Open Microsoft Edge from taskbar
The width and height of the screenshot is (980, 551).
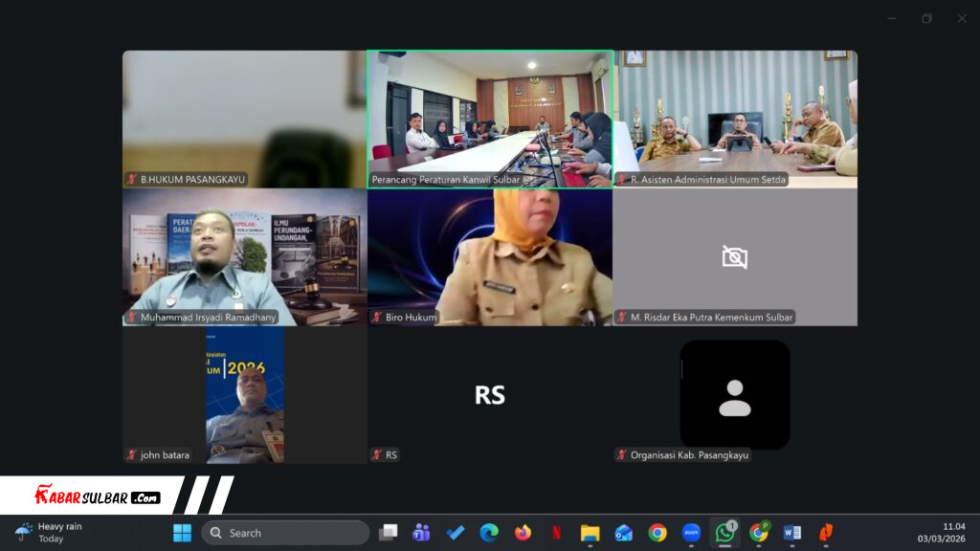[489, 533]
